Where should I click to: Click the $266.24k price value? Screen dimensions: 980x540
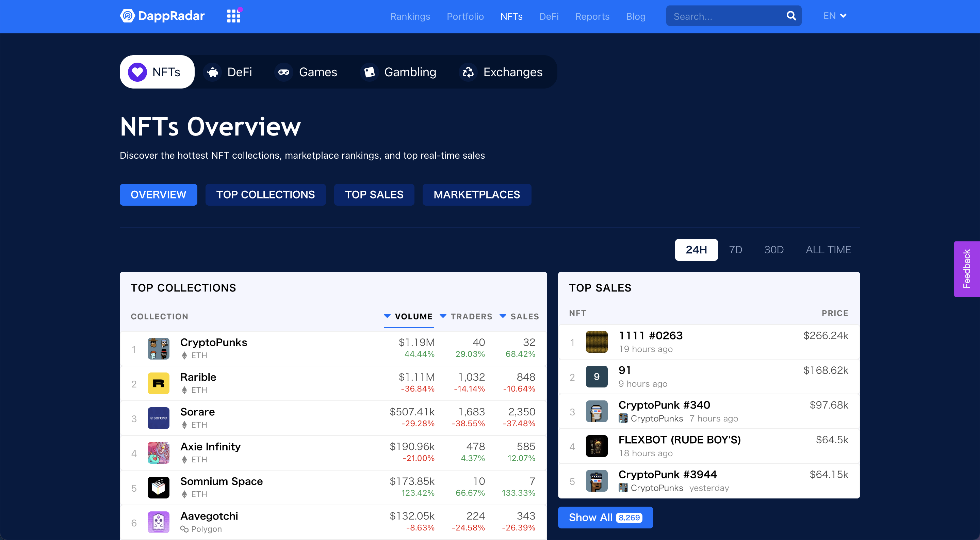pos(826,335)
